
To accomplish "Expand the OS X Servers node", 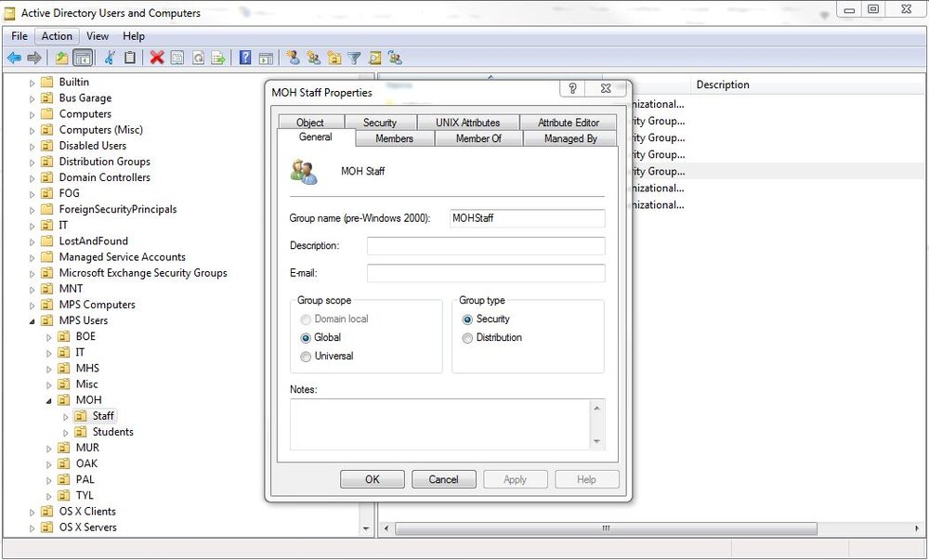I will click(32, 528).
